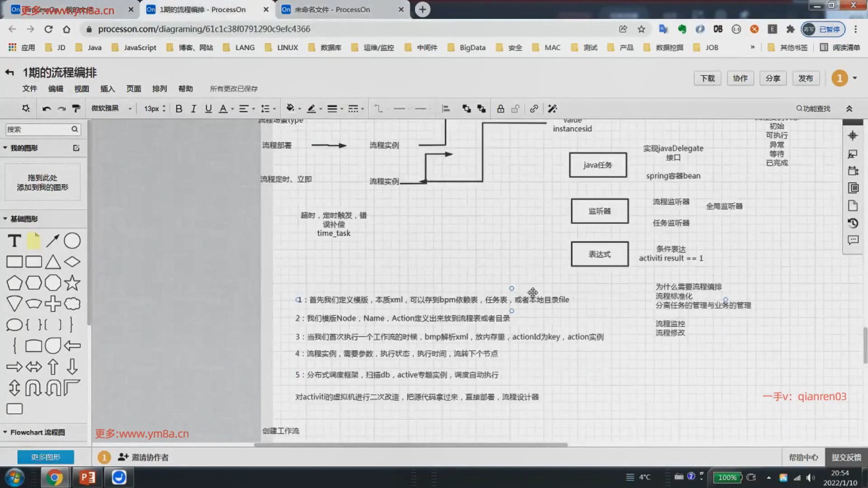Click the 更多图形 button
The image size is (868, 488).
click(46, 457)
